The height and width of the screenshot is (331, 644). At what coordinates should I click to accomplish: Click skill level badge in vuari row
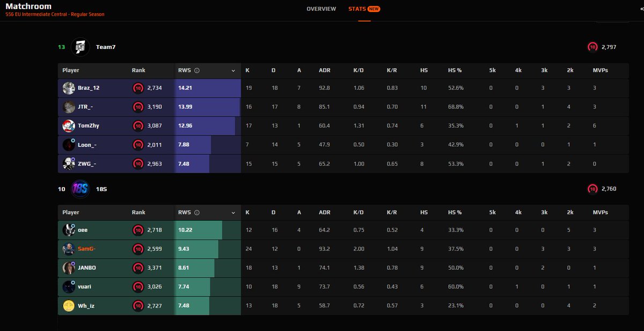138,286
